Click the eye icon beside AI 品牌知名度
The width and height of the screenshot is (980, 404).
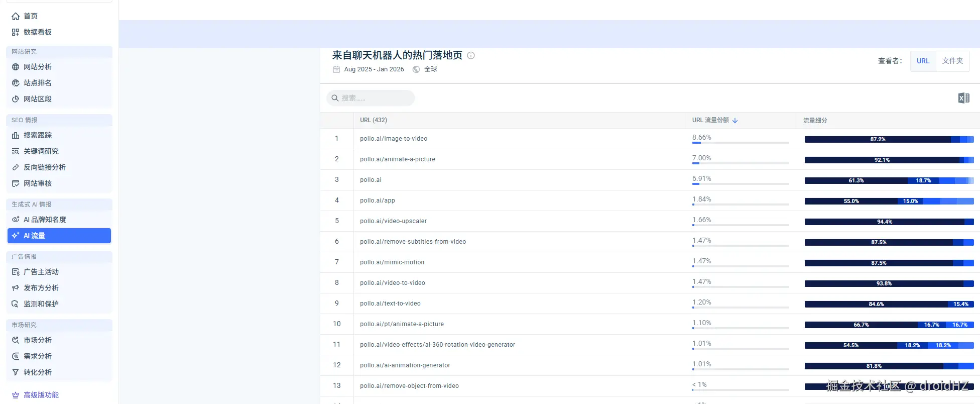click(x=16, y=220)
